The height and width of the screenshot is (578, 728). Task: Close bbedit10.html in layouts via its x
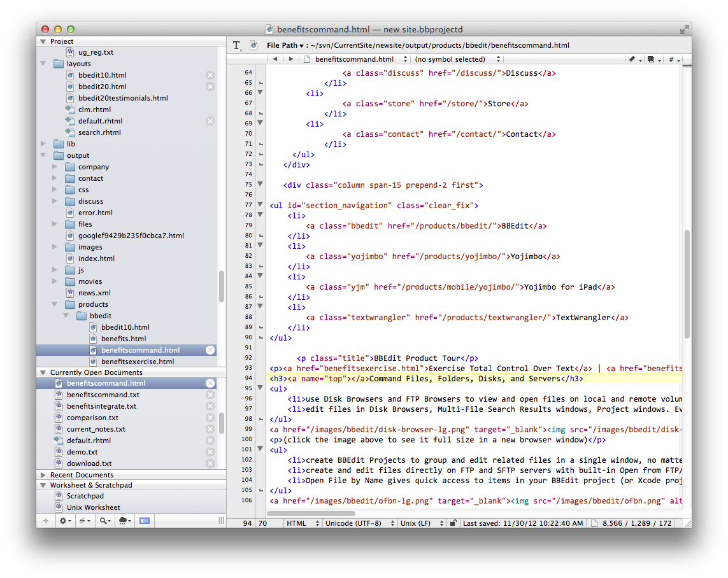210,75
